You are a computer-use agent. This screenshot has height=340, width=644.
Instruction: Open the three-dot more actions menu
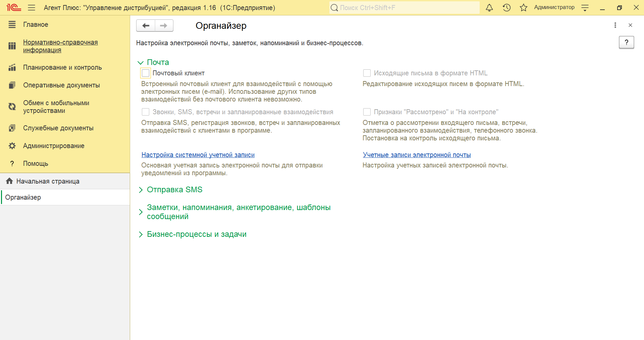point(615,25)
